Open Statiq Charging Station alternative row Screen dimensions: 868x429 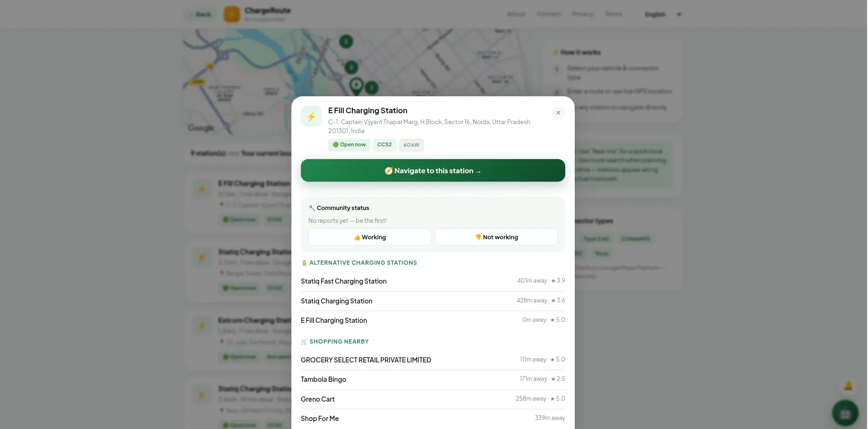(433, 301)
